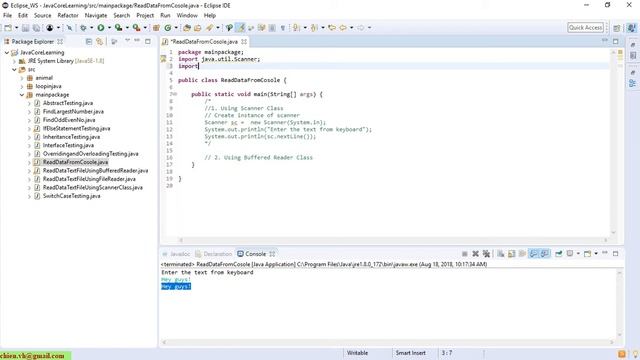This screenshot has height=360, width=640.
Task: Open the File menu
Action: point(7,16)
